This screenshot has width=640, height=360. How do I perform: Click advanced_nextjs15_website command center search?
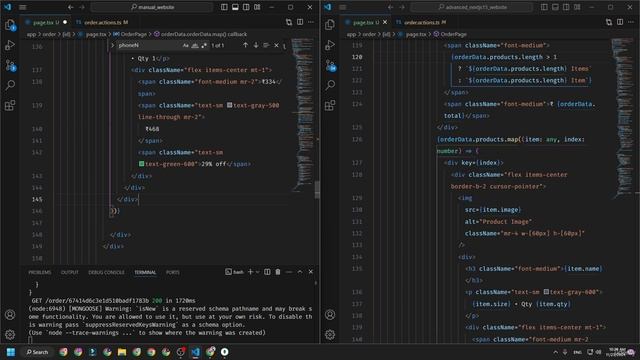click(x=472, y=7)
